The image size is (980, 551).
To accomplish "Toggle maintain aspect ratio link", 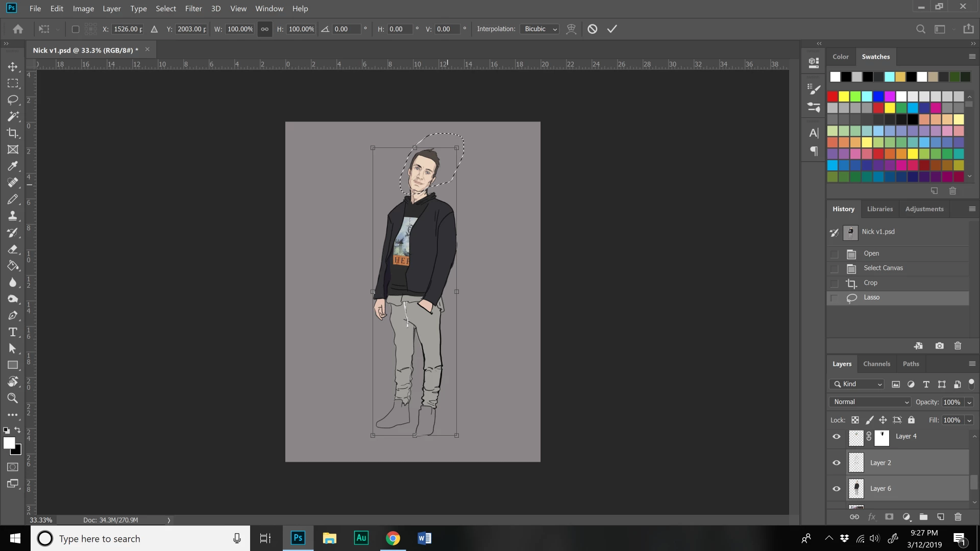I will click(264, 29).
